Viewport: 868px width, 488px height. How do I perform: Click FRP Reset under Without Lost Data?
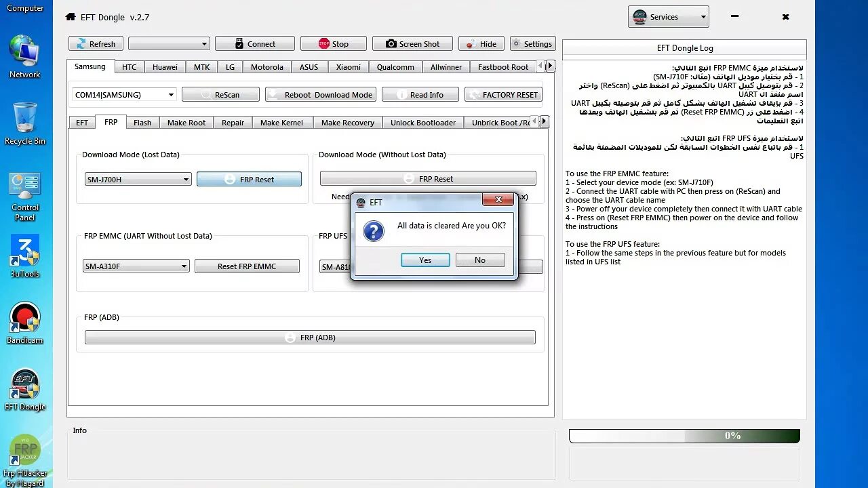pyautogui.click(x=428, y=179)
